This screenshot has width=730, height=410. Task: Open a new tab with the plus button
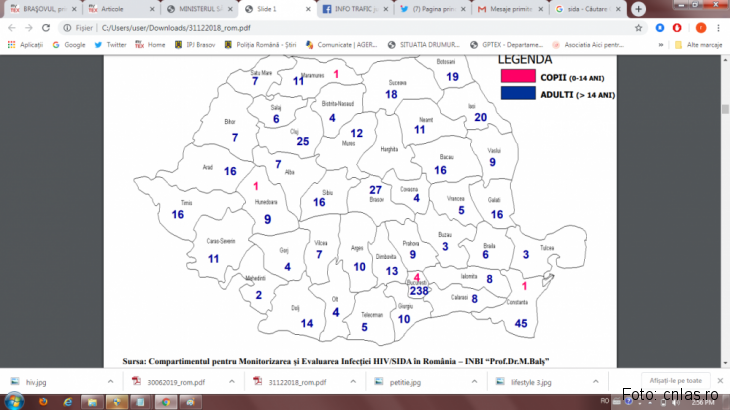pos(638,9)
